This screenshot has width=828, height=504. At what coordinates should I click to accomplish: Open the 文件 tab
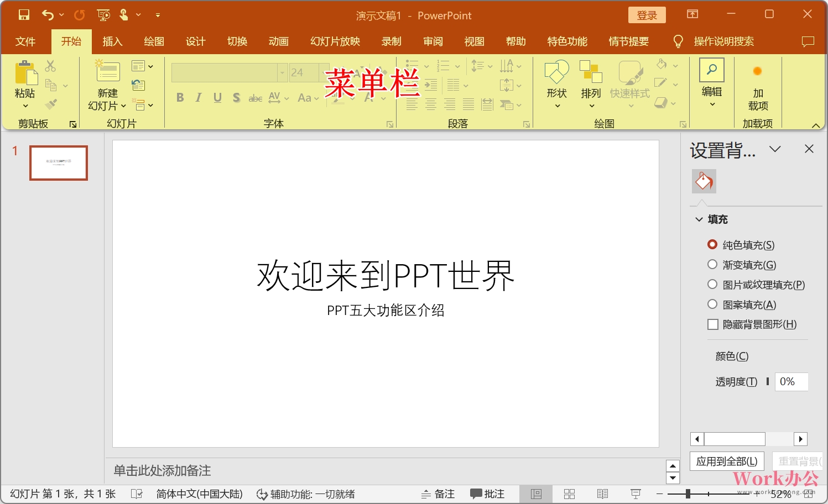pyautogui.click(x=25, y=41)
